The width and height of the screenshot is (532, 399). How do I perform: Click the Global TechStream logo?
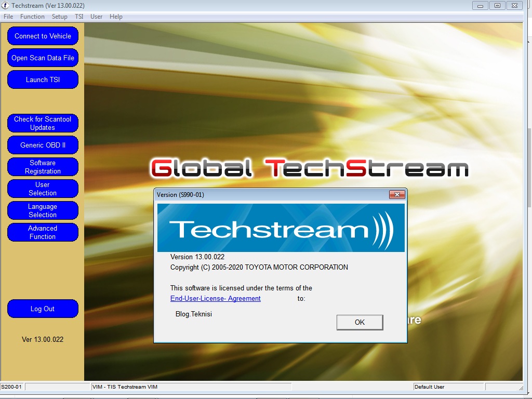pyautogui.click(x=310, y=168)
